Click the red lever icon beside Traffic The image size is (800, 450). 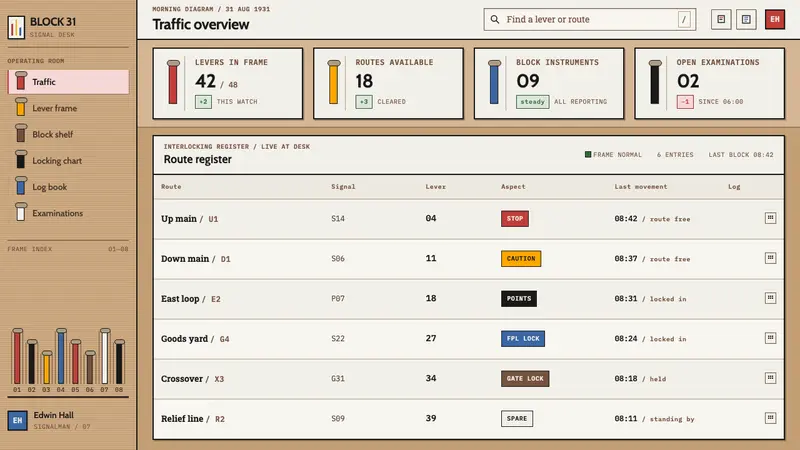(21, 82)
